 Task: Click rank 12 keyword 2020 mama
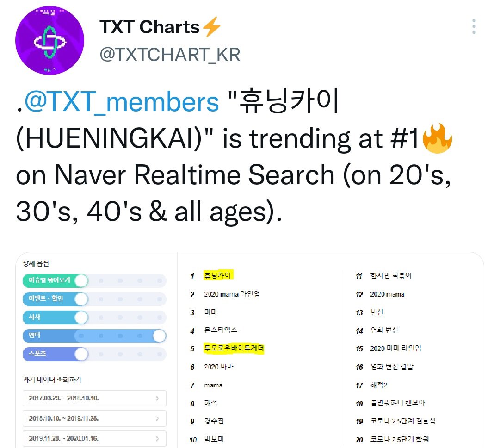387,294
